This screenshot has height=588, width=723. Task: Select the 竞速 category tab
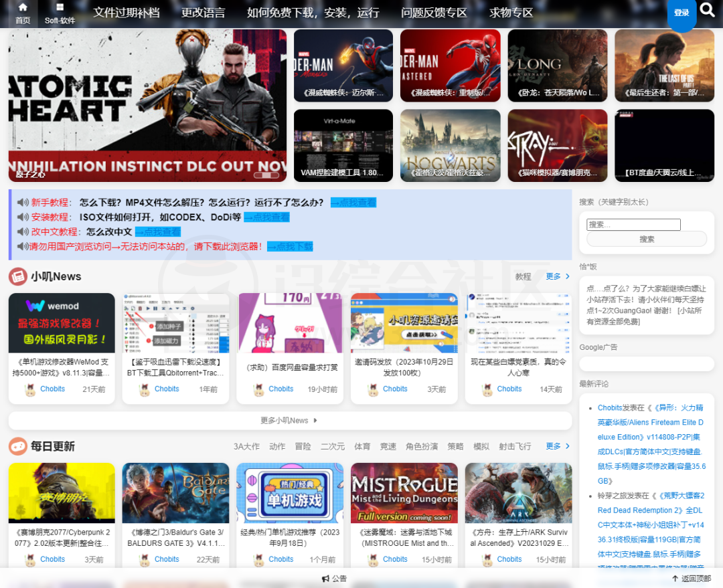point(388,447)
